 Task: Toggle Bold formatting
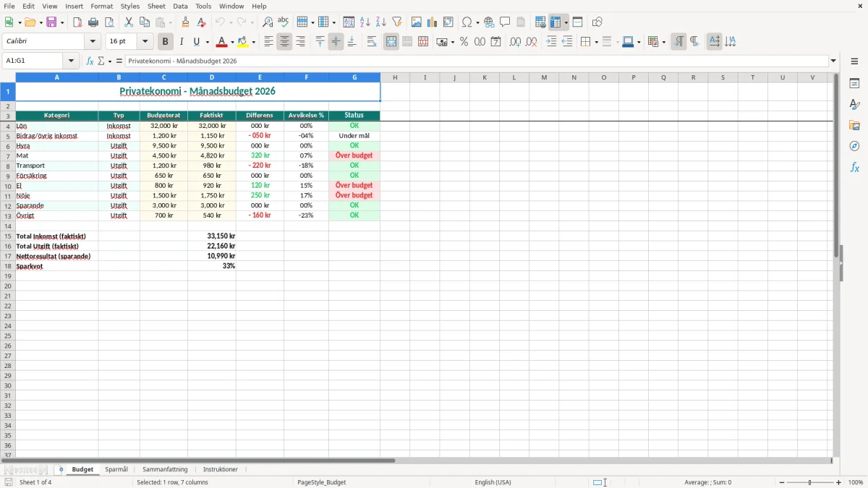(166, 42)
